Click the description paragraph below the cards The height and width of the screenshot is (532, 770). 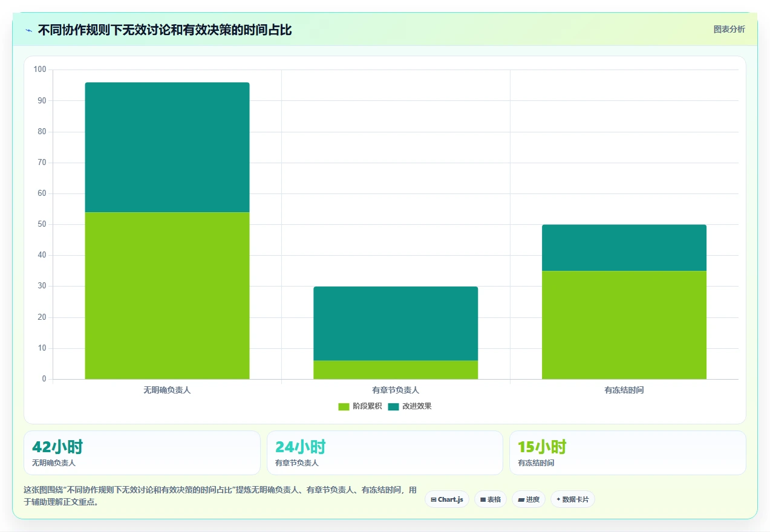[220, 496]
